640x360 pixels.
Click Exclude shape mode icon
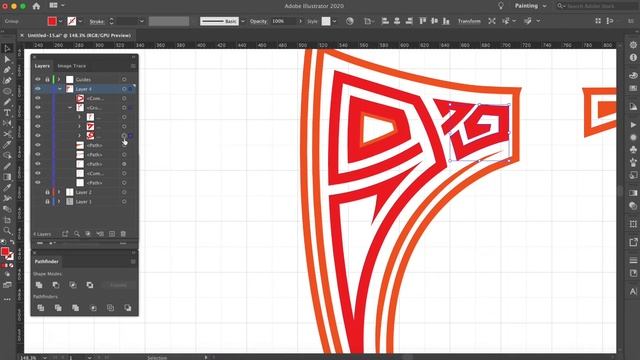click(x=90, y=285)
